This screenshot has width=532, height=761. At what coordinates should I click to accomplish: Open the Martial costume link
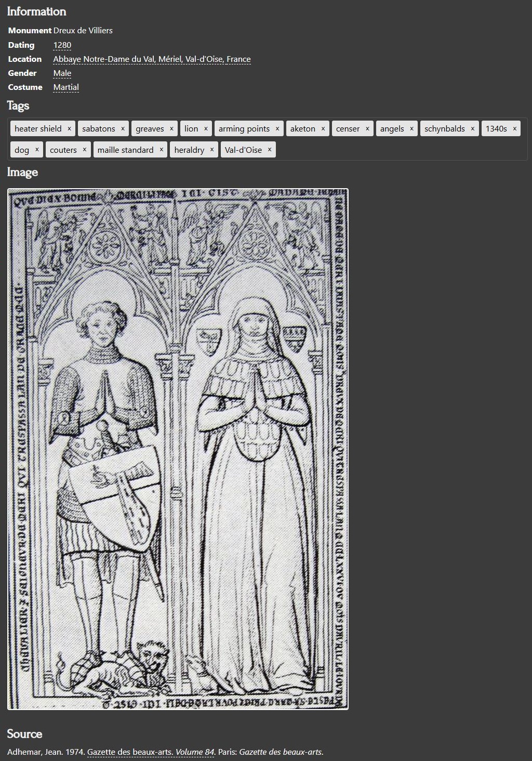(x=66, y=87)
